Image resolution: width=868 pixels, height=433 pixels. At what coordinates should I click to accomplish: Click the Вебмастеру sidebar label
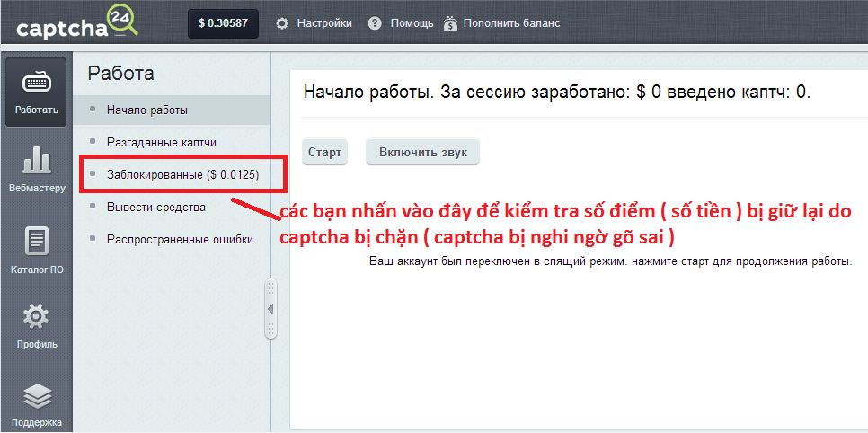pyautogui.click(x=37, y=188)
